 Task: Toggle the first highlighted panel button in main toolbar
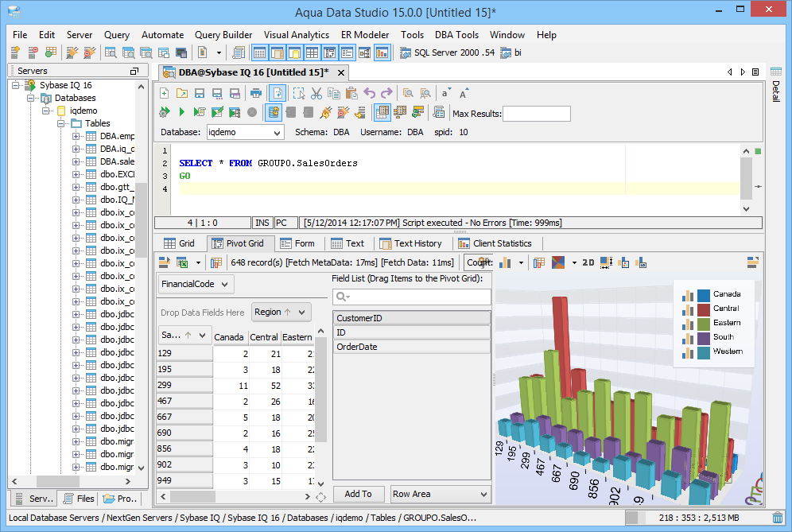tap(259, 52)
